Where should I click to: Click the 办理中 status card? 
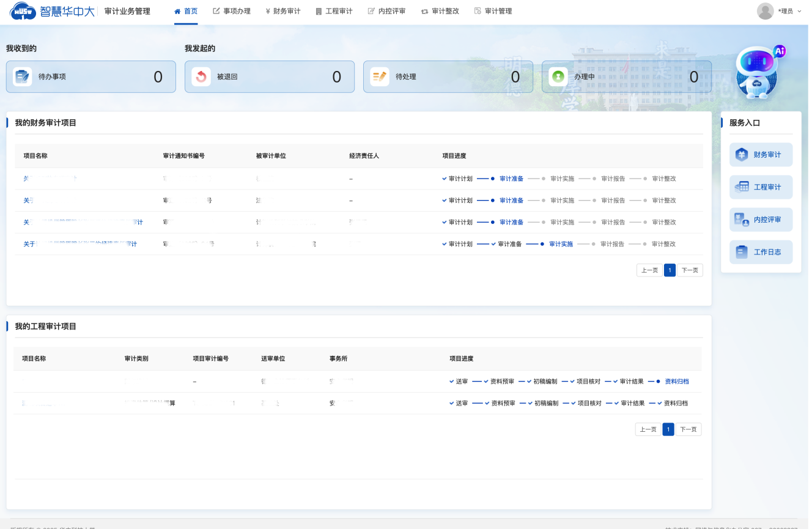coord(626,76)
